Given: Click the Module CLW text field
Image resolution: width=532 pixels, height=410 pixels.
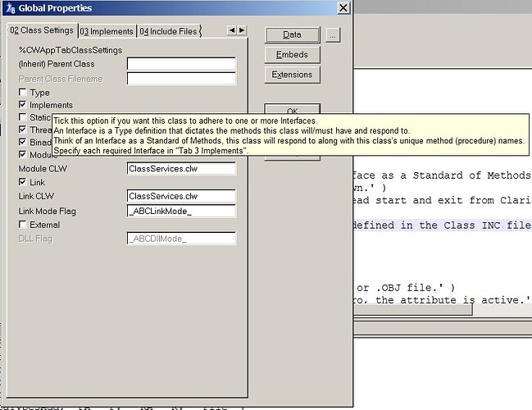Looking at the screenshot, I should [x=181, y=168].
